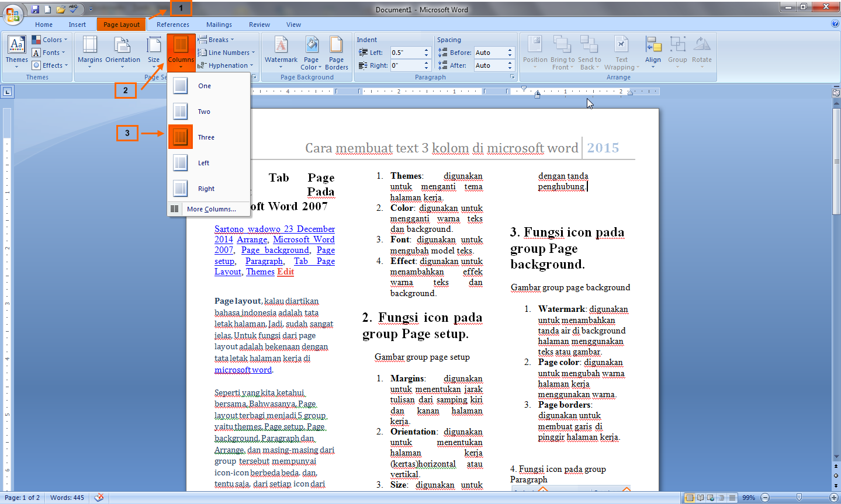The width and height of the screenshot is (841, 504).
Task: Switch to Draft view
Action: pos(732,498)
